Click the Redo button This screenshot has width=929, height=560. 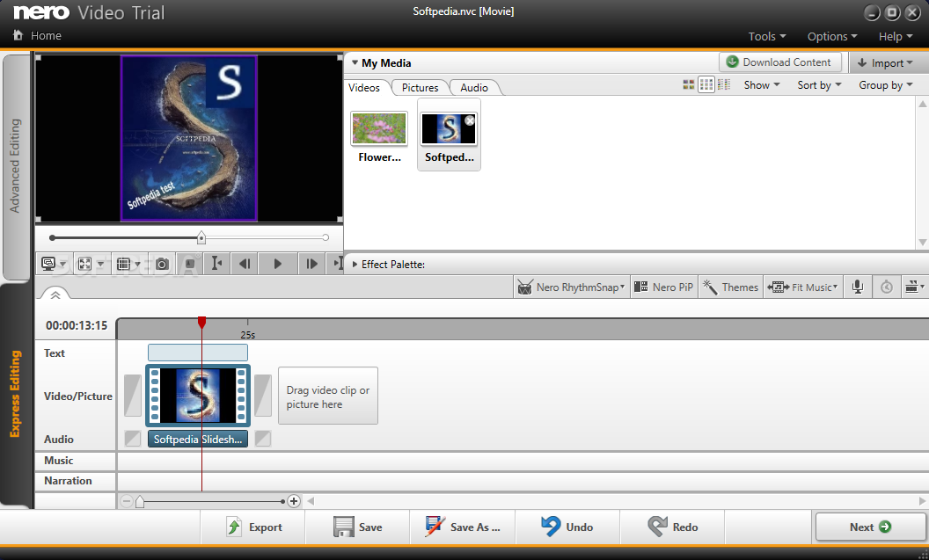point(672,527)
